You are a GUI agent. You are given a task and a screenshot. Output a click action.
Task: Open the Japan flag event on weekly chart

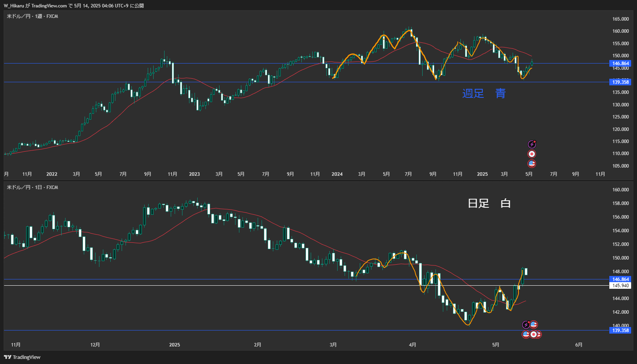point(532,154)
